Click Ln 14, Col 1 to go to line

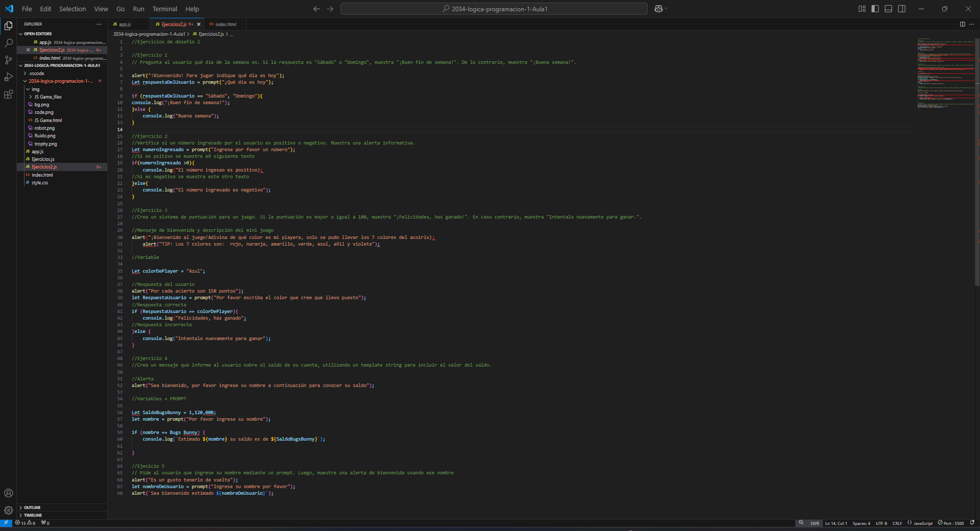[836, 523]
